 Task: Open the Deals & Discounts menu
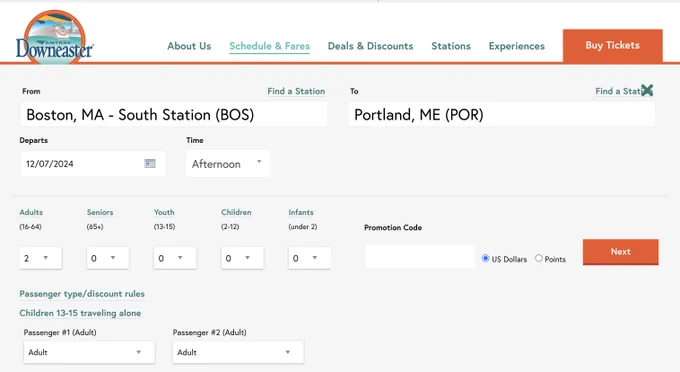(x=370, y=46)
